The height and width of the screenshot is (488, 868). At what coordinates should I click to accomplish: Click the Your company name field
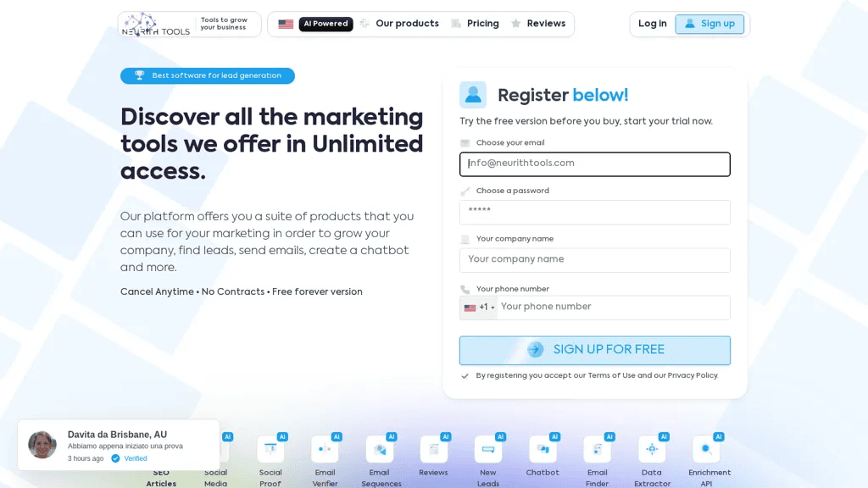point(594,260)
